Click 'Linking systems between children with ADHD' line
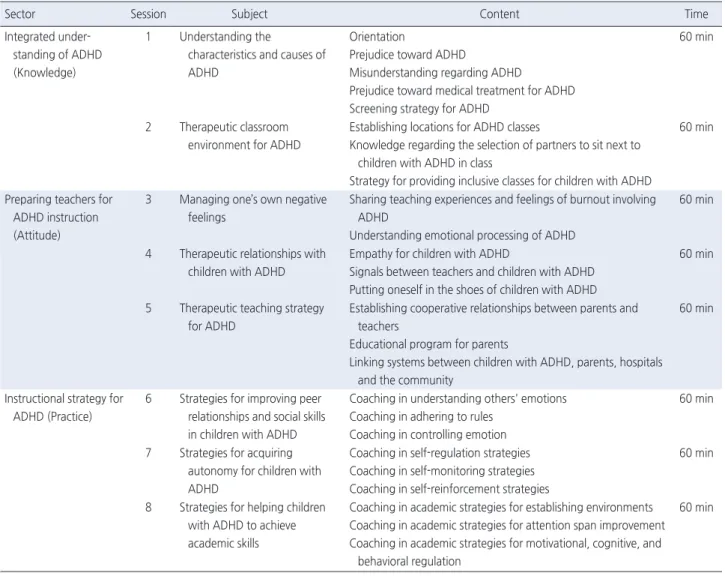Image resolution: width=725 pixels, height=576 pixels. pyautogui.click(x=506, y=371)
